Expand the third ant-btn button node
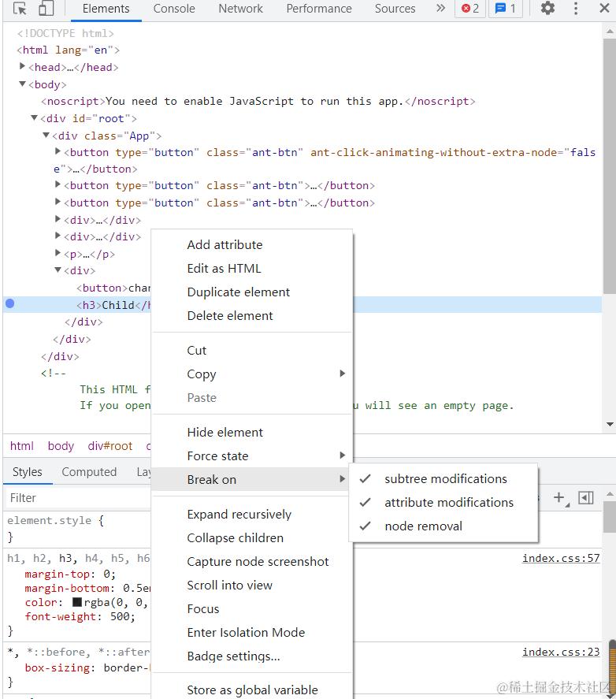The image size is (616, 699). [x=58, y=202]
